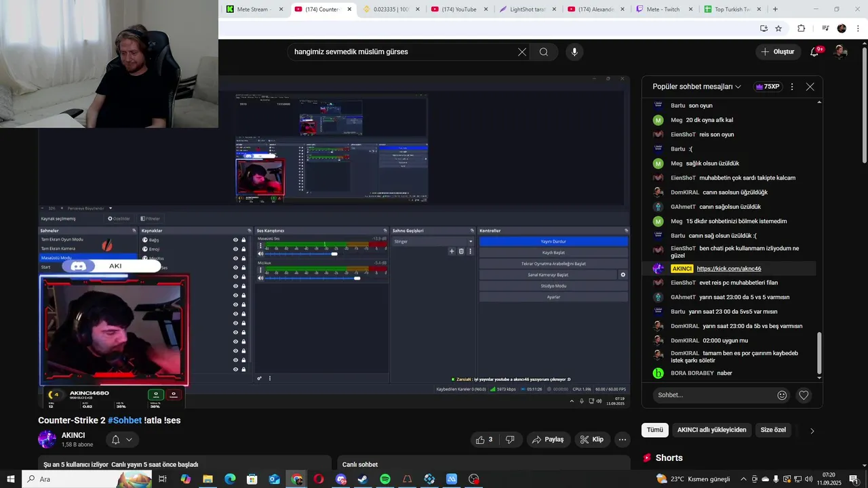Select the Tümü filter chip
Viewport: 868px width, 488px height.
pos(654,430)
